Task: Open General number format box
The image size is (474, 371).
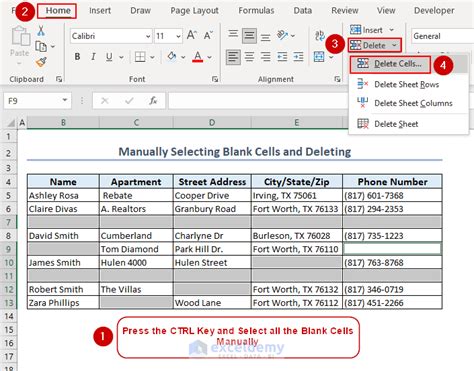Action: 443,36
